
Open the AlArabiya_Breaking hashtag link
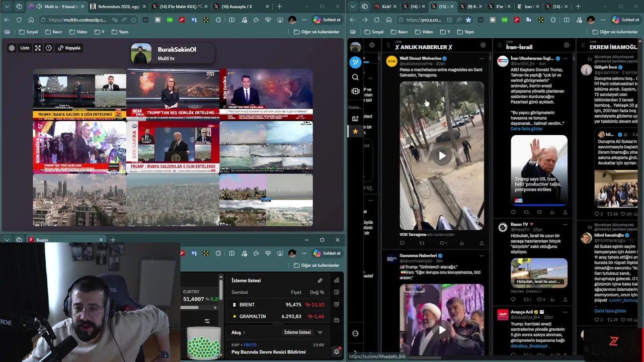[529, 346]
